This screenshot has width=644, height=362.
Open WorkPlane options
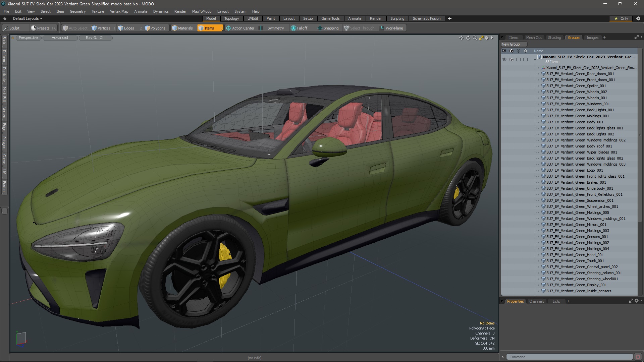click(x=391, y=28)
